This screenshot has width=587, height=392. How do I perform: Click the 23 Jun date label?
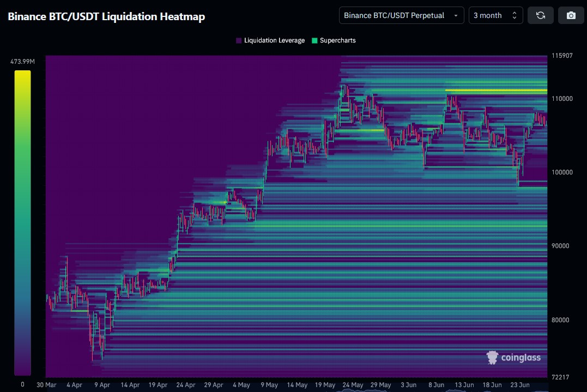pos(520,385)
